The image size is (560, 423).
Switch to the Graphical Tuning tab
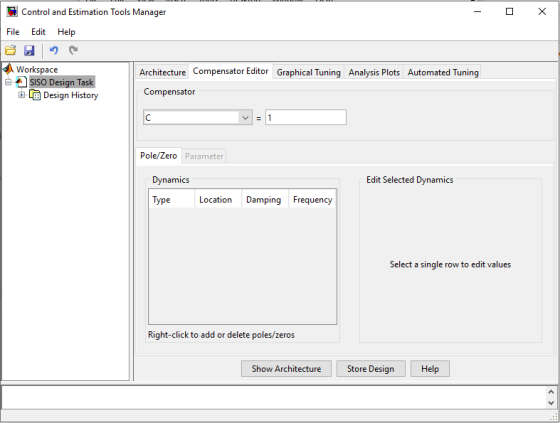[309, 72]
